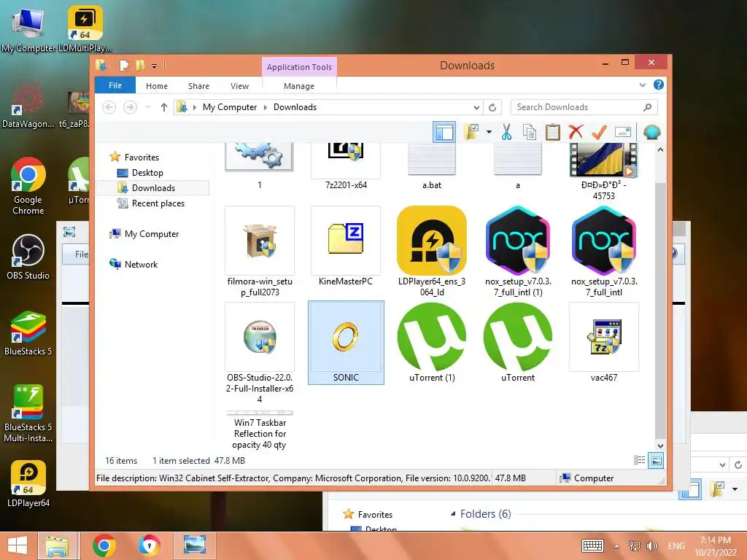Open Windows Start button on taskbar
This screenshot has width=747, height=560.
point(18,545)
